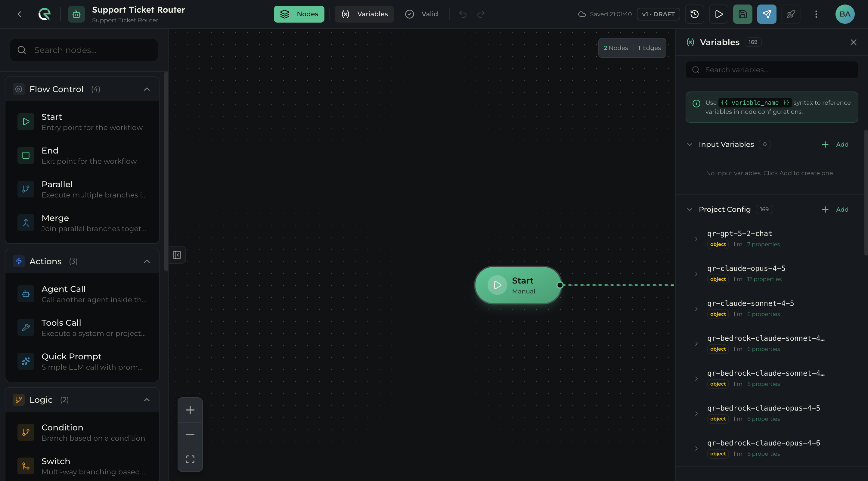The image size is (868, 481).
Task: Click the 169 badge beside Variables title
Action: [753, 42]
